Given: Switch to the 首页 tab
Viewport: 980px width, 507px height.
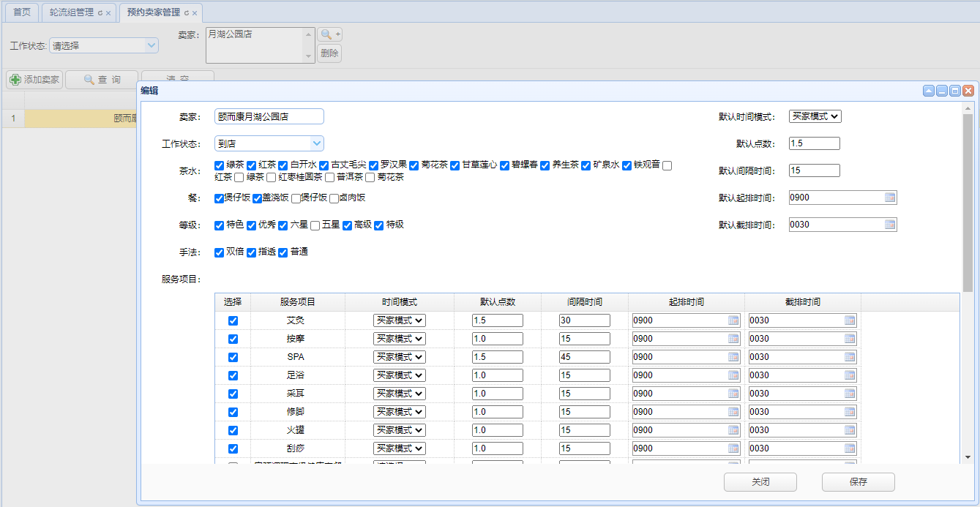Looking at the screenshot, I should (22, 12).
